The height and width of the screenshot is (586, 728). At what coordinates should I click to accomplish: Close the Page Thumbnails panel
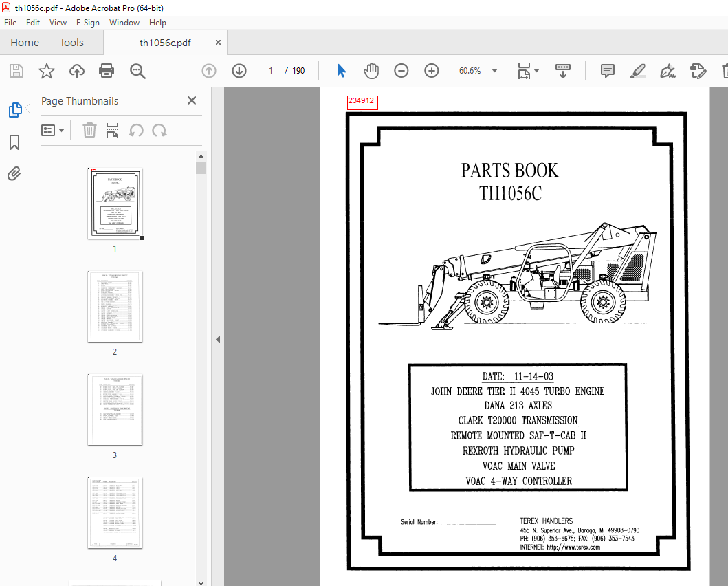(192, 100)
